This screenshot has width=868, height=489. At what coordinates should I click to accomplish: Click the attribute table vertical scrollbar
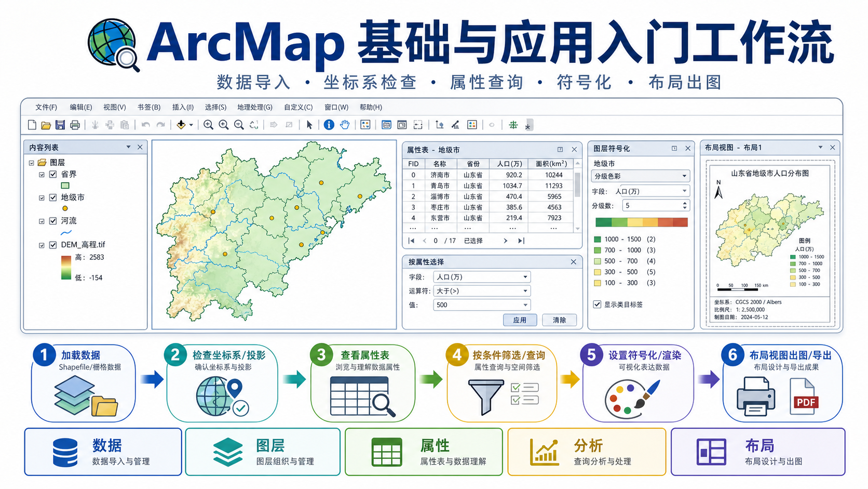tap(577, 195)
